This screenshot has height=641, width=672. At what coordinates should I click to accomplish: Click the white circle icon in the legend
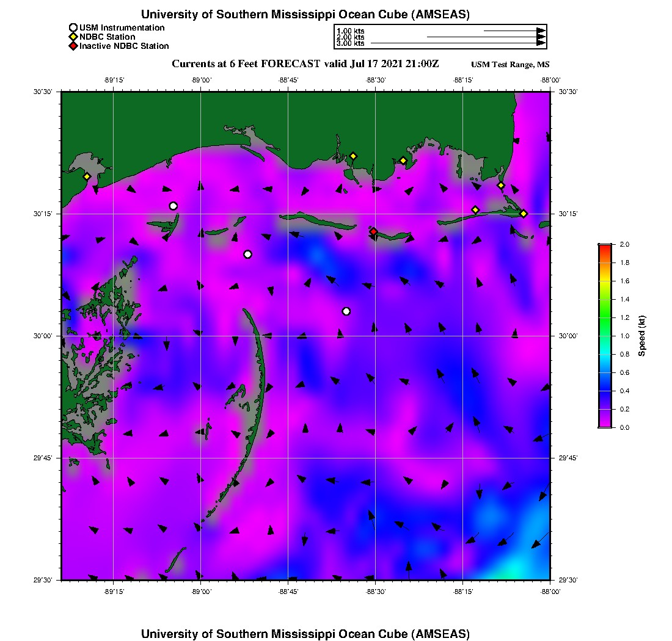click(73, 27)
